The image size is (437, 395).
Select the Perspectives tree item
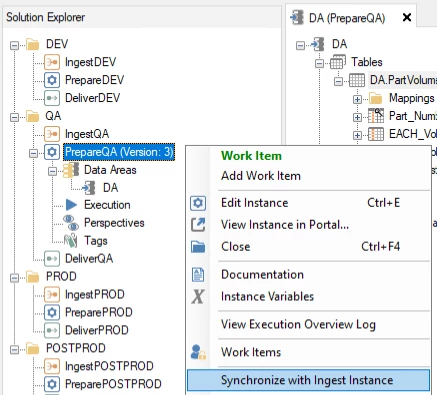click(x=114, y=223)
